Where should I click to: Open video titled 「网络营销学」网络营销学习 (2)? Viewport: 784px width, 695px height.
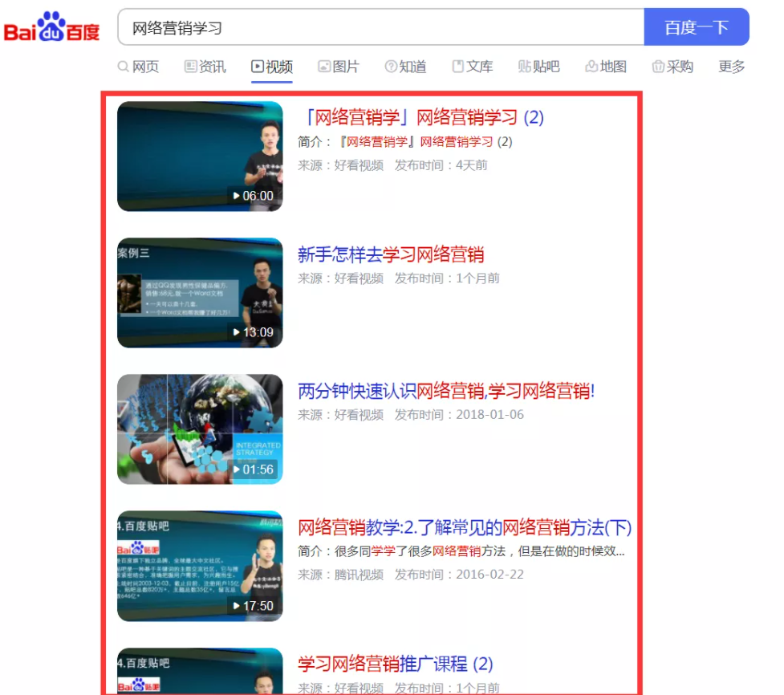click(424, 118)
